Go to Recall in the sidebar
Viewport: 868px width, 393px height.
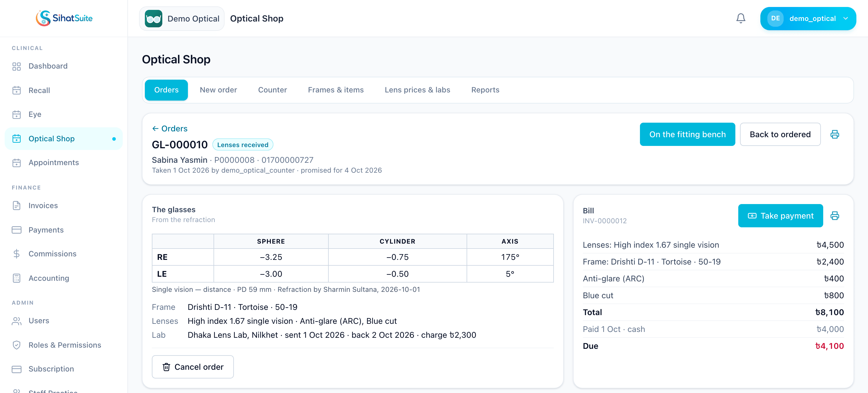pos(64,90)
